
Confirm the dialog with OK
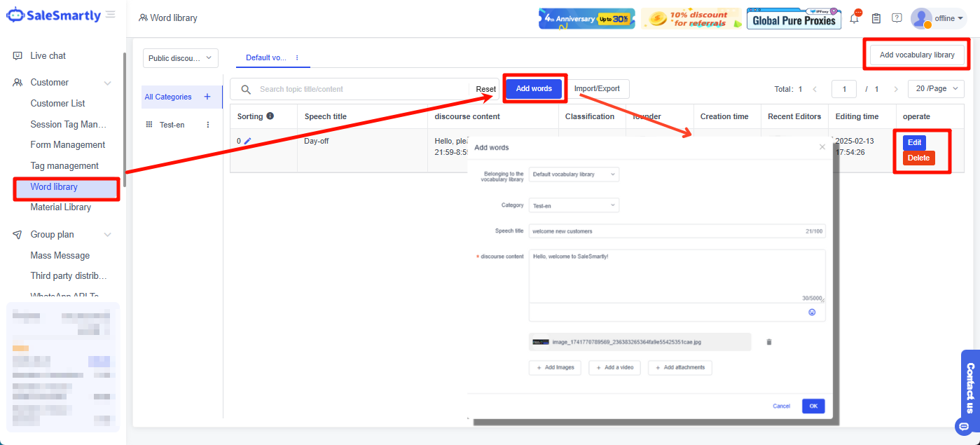[813, 406]
